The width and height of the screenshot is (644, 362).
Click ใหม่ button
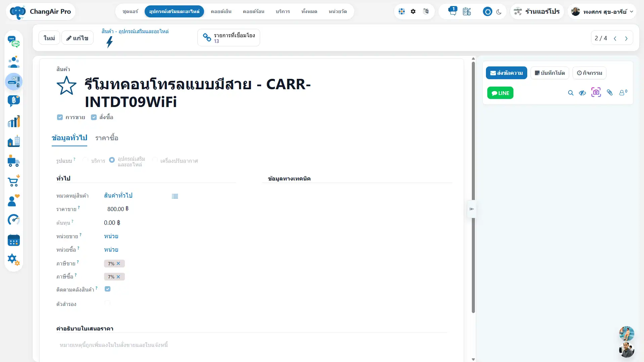pos(49,38)
